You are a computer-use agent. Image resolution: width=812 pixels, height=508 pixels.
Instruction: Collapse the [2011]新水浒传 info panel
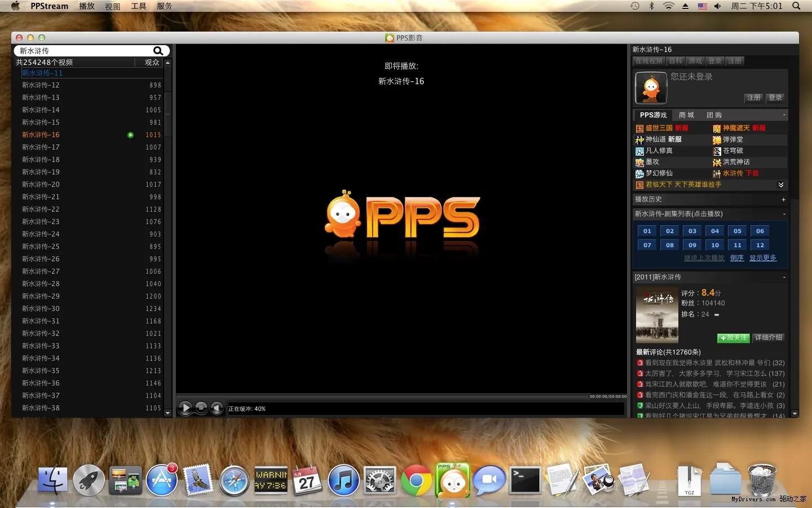click(784, 277)
